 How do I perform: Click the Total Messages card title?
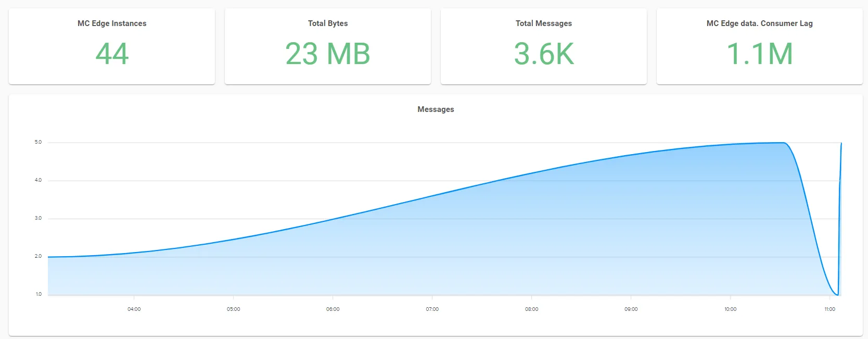[x=544, y=23]
